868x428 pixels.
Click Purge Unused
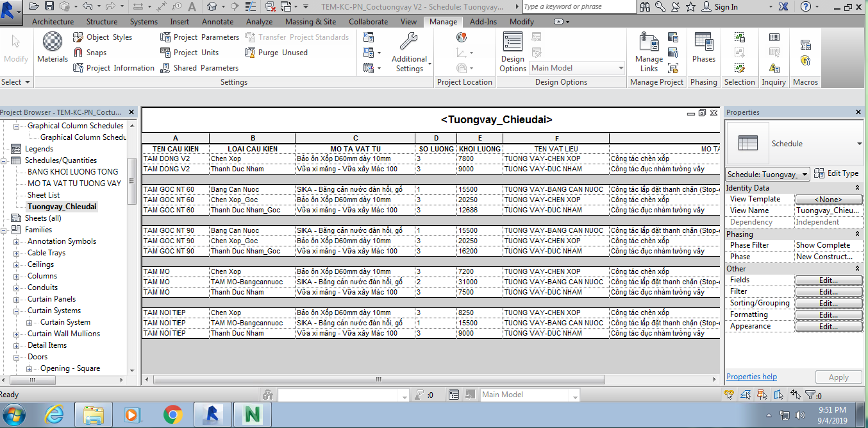[276, 53]
